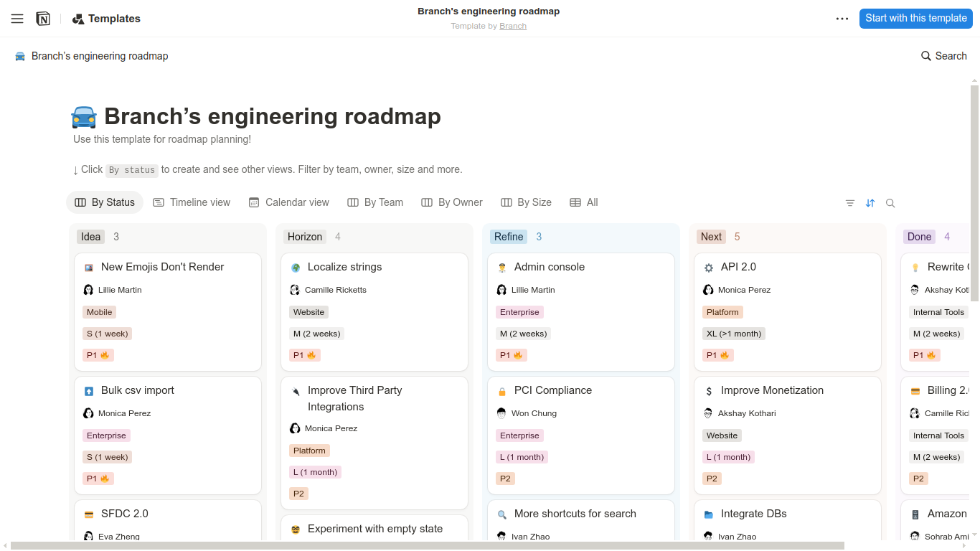Image resolution: width=980 pixels, height=551 pixels.
Task: Switch to the By Size tab
Action: pyautogui.click(x=527, y=202)
